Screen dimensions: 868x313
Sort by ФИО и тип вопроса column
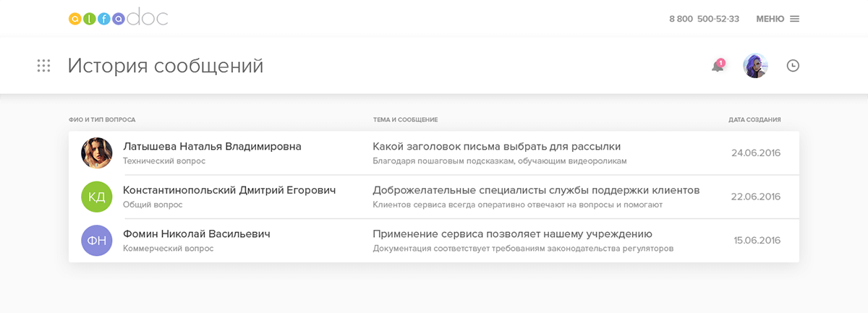(102, 119)
